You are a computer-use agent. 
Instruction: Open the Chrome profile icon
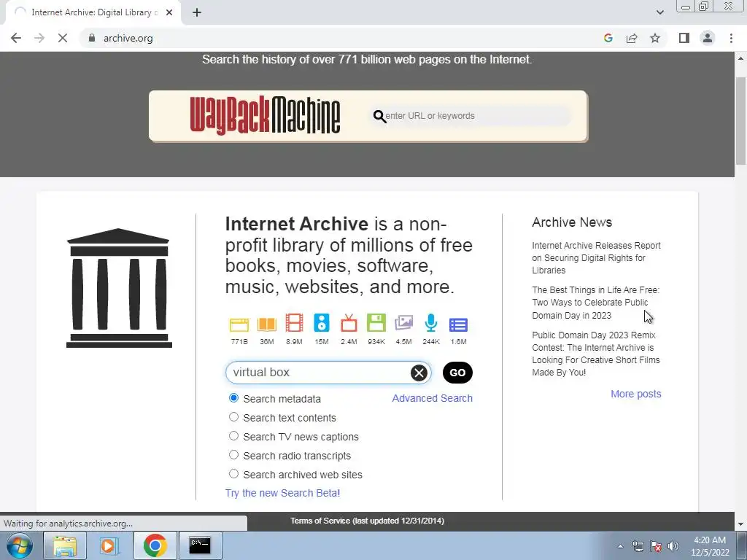pyautogui.click(x=708, y=38)
